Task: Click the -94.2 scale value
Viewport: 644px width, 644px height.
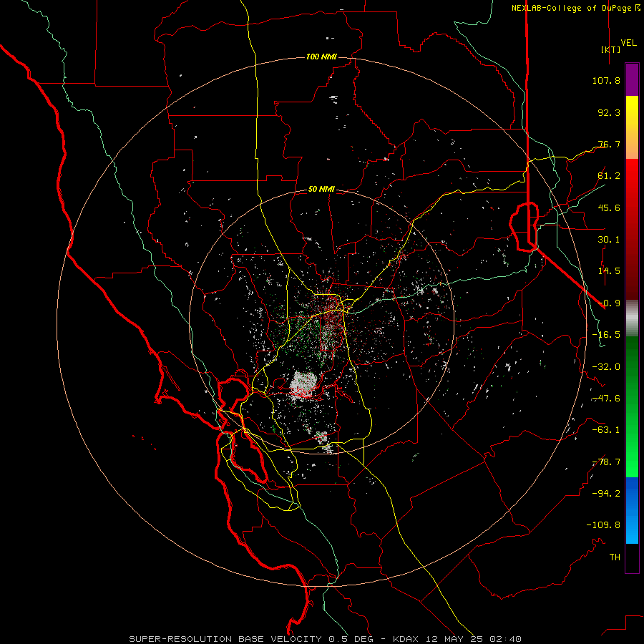Action: (606, 493)
